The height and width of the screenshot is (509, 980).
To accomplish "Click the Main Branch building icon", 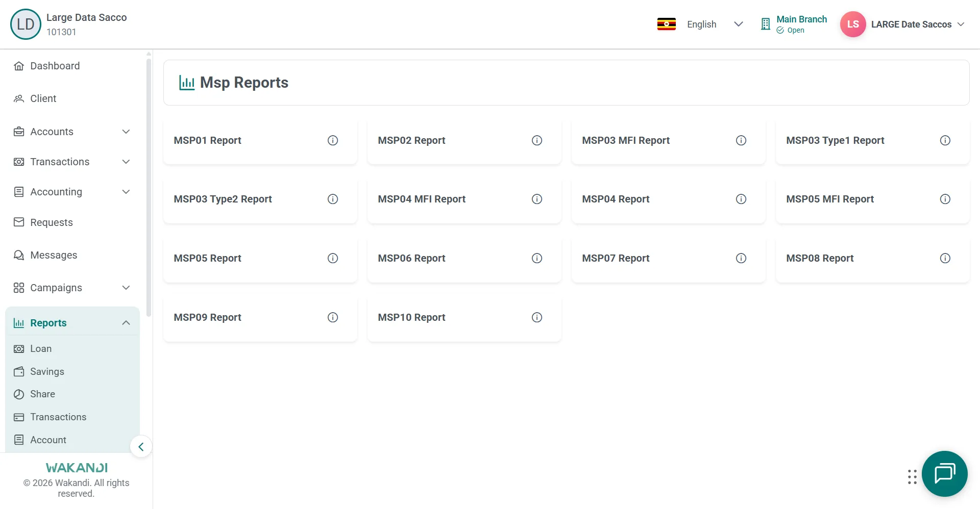I will [765, 24].
